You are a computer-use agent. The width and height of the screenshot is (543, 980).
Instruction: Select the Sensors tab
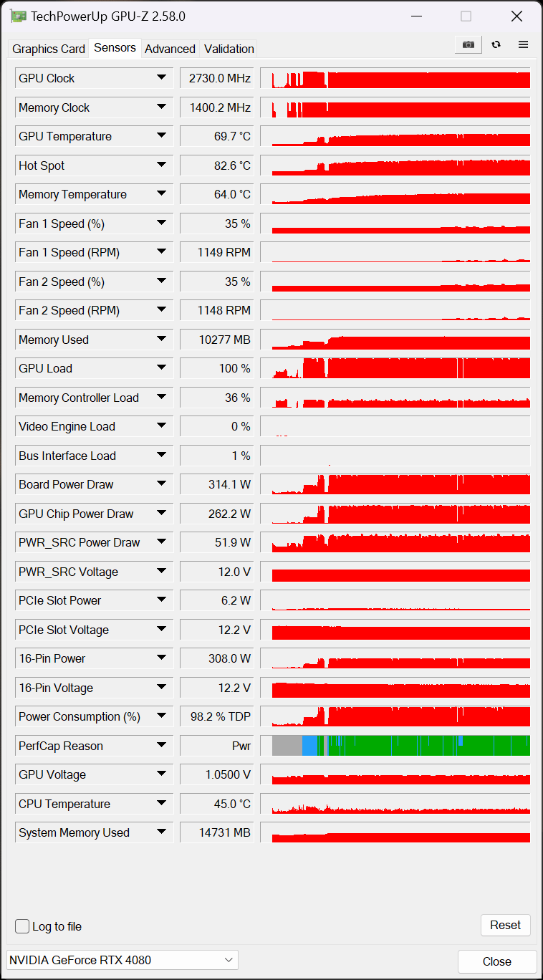pos(115,47)
